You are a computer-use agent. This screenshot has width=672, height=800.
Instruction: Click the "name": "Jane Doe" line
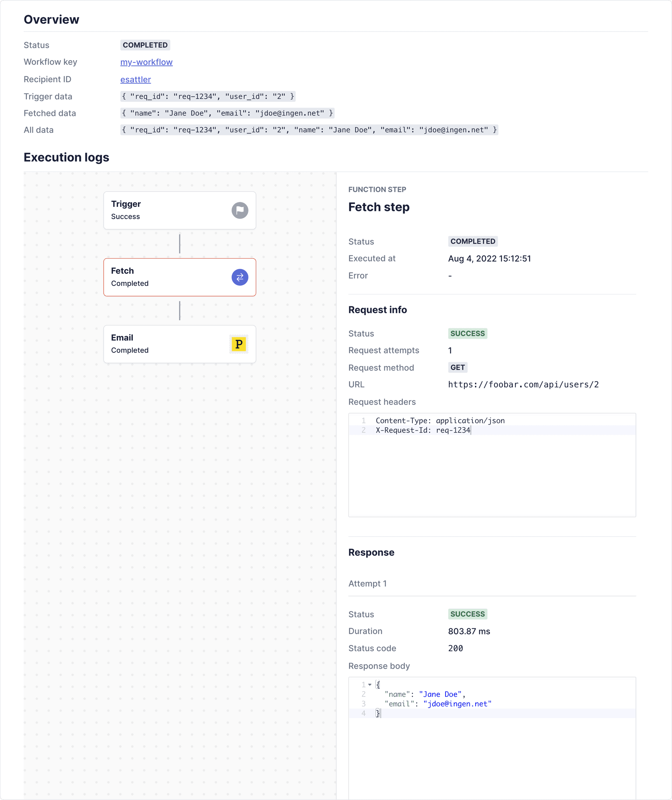pyautogui.click(x=425, y=694)
